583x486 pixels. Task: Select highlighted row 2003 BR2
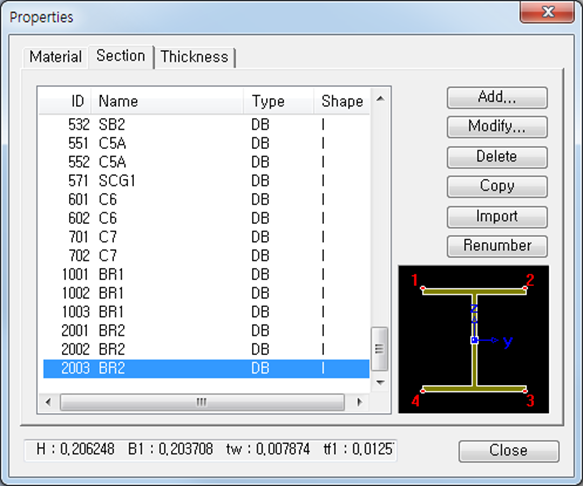pyautogui.click(x=206, y=368)
